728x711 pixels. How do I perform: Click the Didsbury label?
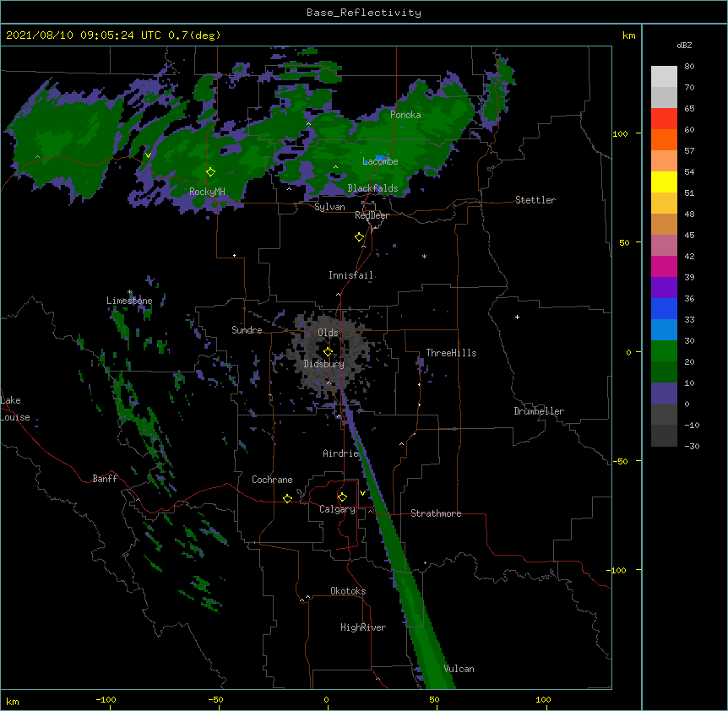point(324,364)
